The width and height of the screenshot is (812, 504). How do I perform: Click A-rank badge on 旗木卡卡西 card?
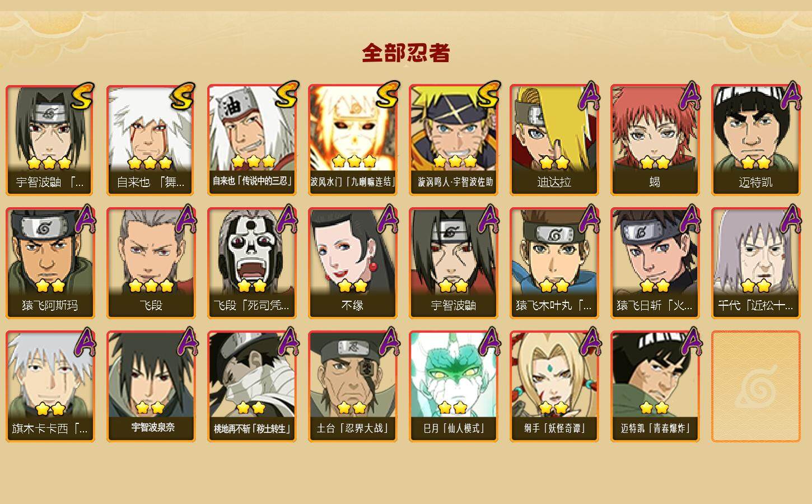(85, 342)
